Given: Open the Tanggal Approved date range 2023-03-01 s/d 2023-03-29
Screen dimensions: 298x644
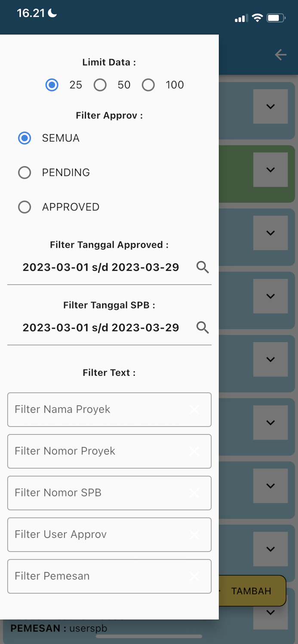Looking at the screenshot, I should [x=101, y=267].
